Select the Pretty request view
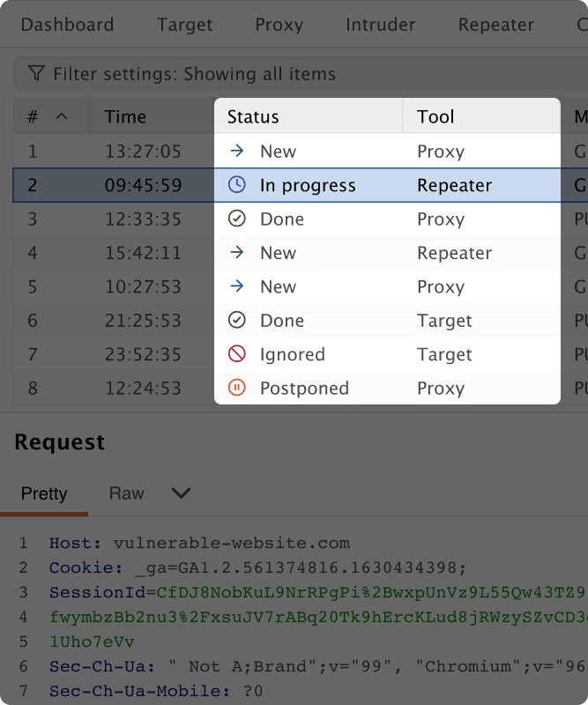Image resolution: width=588 pixels, height=705 pixels. pos(44,493)
